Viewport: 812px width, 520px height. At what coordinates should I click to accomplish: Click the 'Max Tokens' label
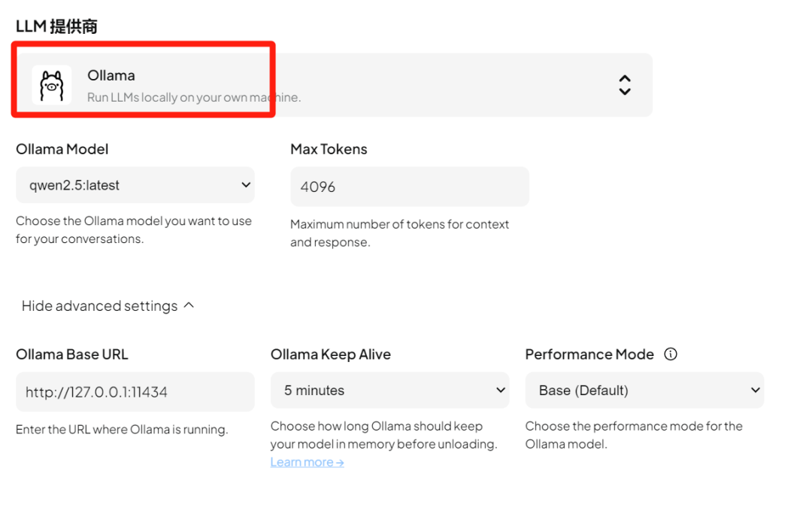coord(329,149)
